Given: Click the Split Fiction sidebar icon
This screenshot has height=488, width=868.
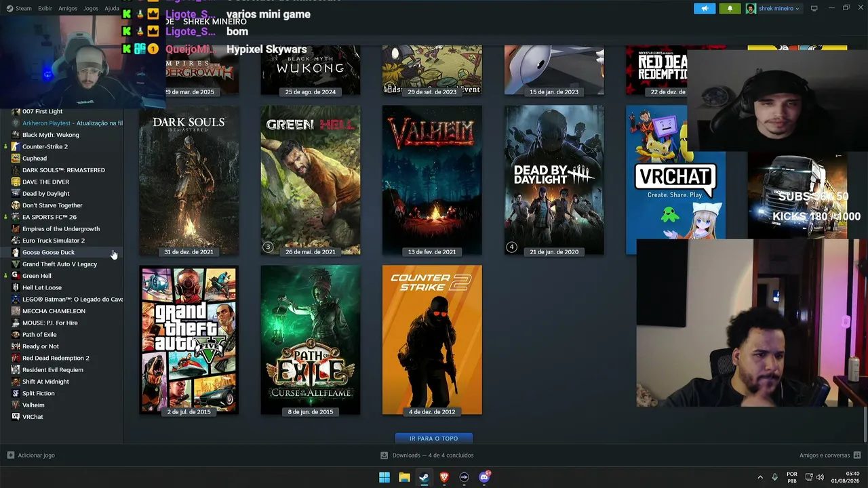Looking at the screenshot, I should pyautogui.click(x=16, y=393).
